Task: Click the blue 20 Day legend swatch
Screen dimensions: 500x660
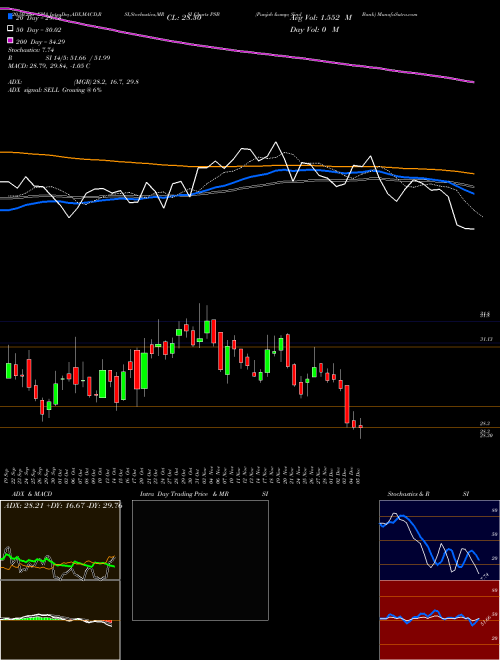Action: click(x=10, y=17)
